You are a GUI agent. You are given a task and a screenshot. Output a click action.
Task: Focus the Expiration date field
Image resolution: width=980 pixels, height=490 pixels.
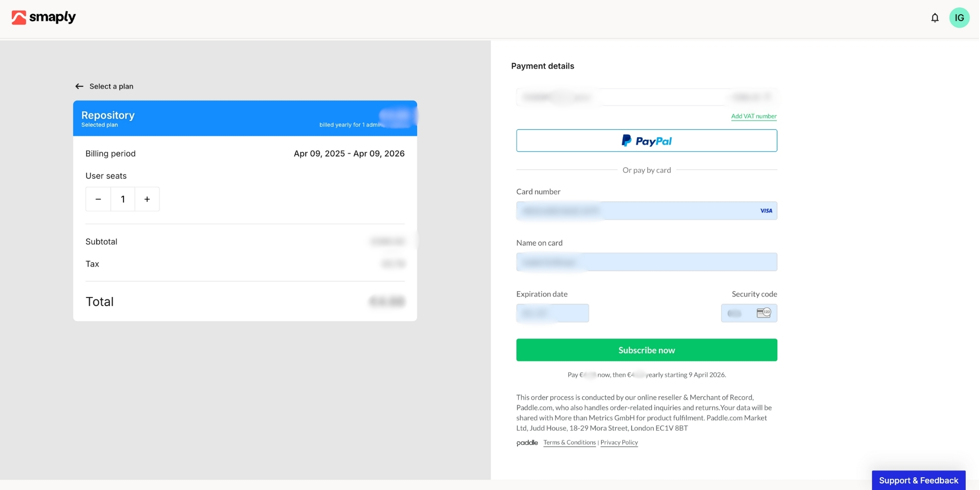pyautogui.click(x=552, y=314)
